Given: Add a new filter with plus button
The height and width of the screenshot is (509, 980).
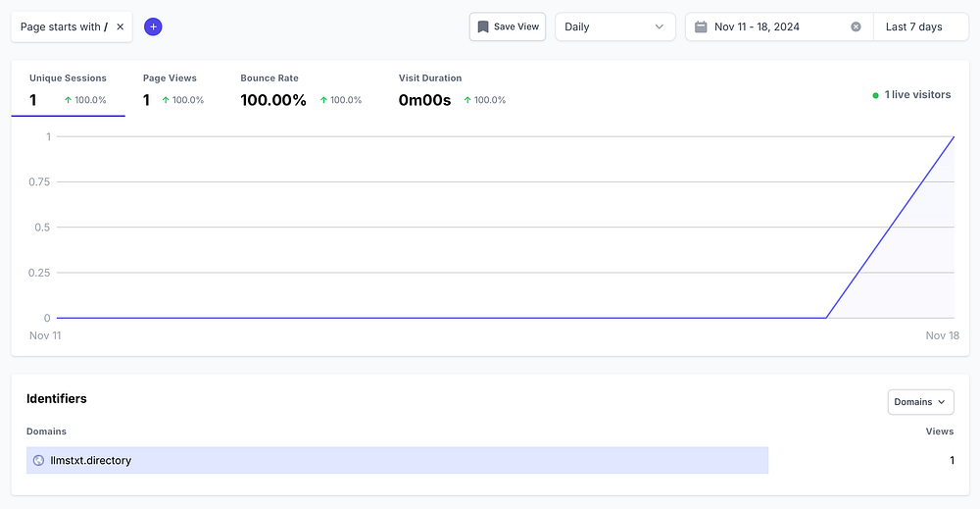Looking at the screenshot, I should pos(153,26).
